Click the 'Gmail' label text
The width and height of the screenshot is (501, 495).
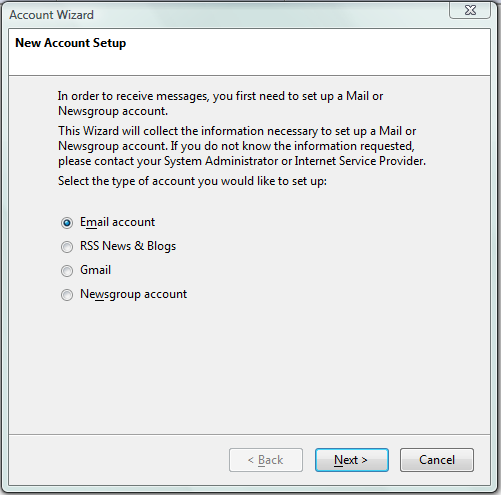pos(95,270)
